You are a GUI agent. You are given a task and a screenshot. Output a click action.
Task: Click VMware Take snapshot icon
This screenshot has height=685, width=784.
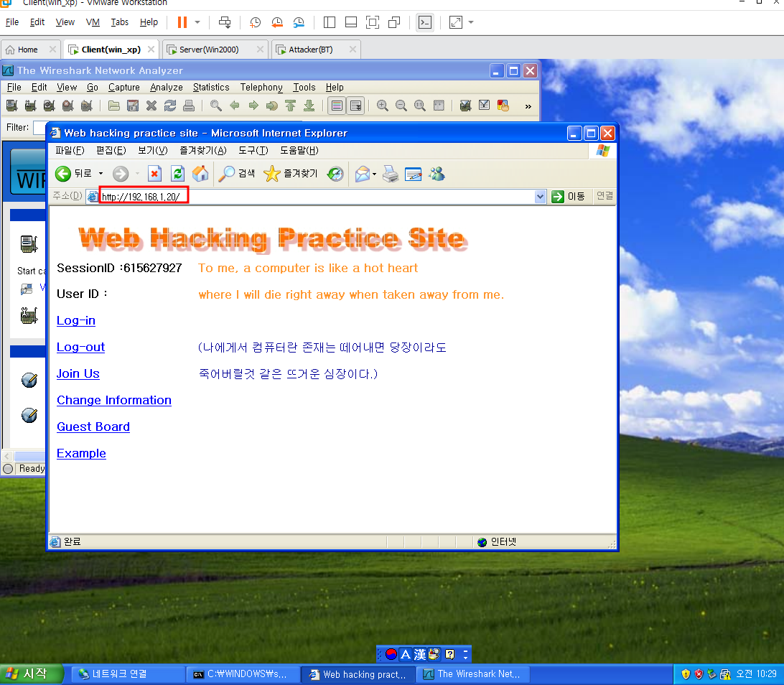click(x=256, y=22)
